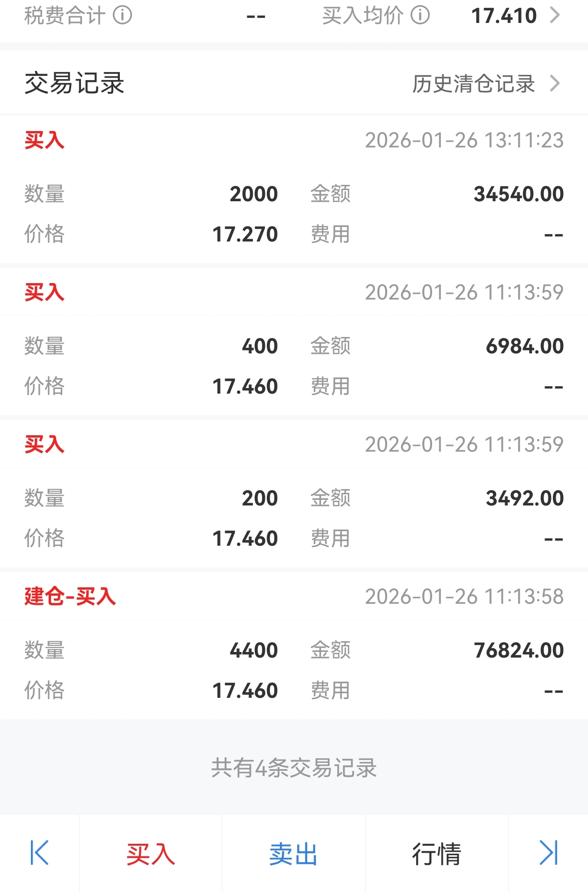Tap the blue 卖出 bottom button
This screenshot has height=893, width=588.
[294, 854]
